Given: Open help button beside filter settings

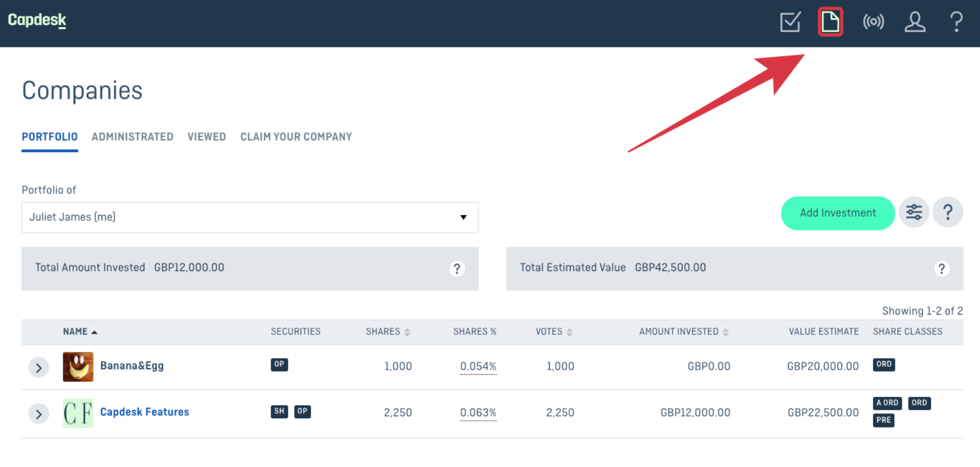Looking at the screenshot, I should click(x=948, y=212).
